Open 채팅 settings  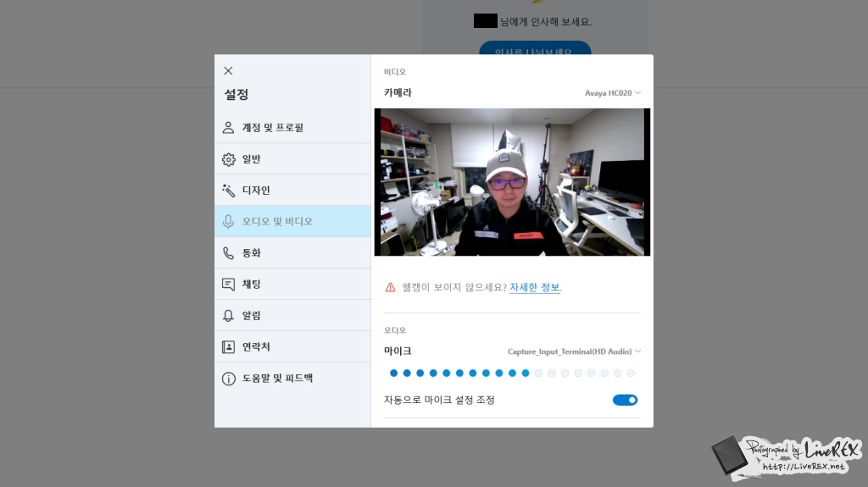coord(292,284)
